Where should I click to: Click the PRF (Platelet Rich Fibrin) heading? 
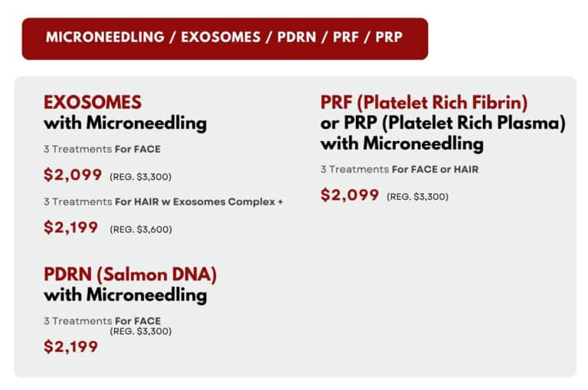pos(424,102)
